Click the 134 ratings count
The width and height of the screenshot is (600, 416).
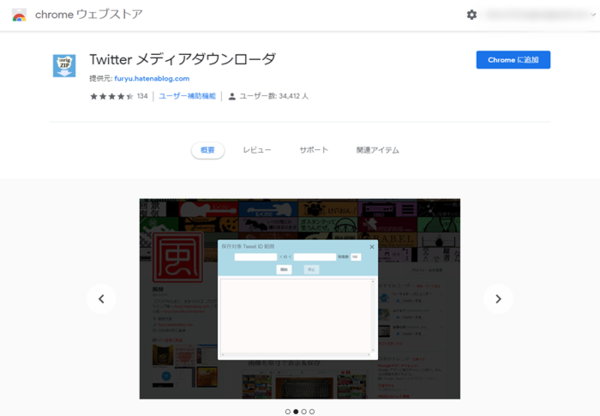click(x=142, y=96)
